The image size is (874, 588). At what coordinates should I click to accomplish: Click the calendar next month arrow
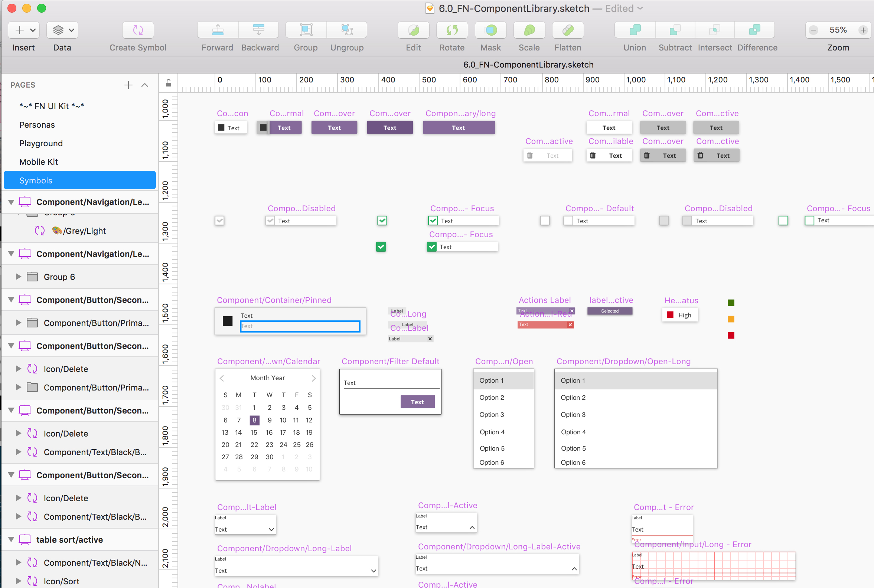pos(314,378)
